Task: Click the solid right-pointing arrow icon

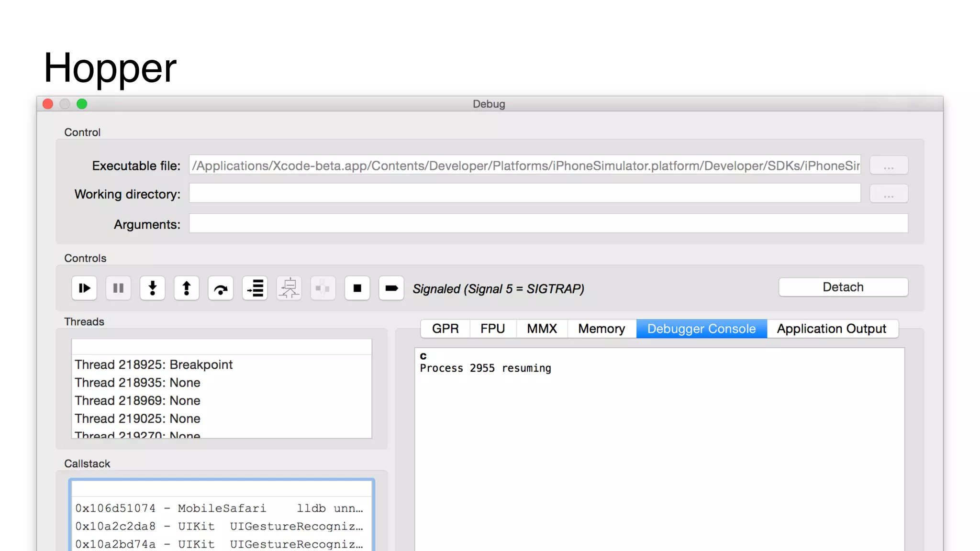Action: tap(391, 288)
